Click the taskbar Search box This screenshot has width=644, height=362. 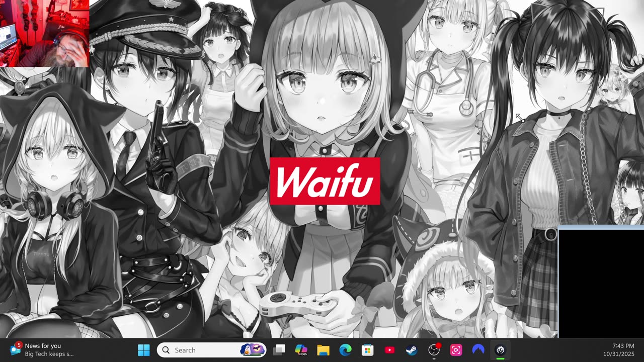pos(211,350)
